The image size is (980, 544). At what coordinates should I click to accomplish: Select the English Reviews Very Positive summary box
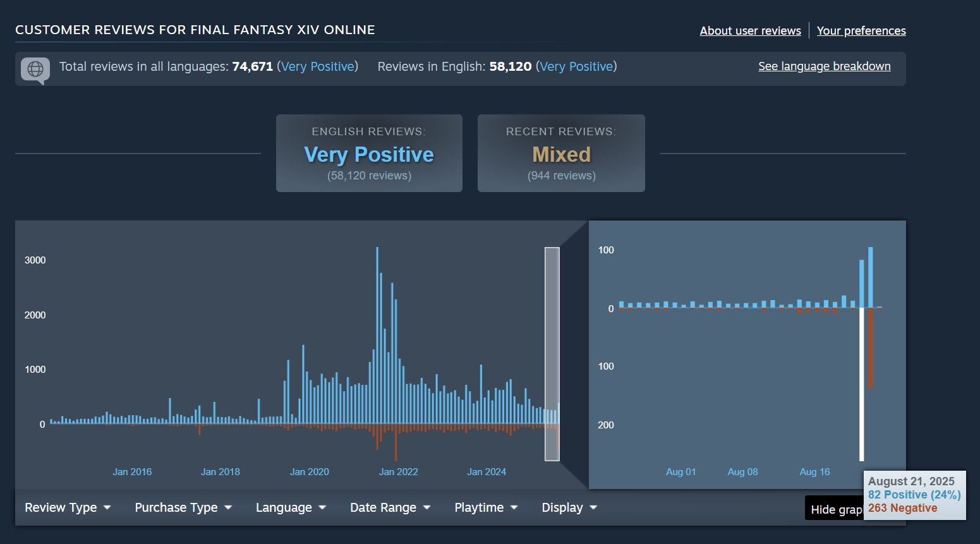click(369, 153)
